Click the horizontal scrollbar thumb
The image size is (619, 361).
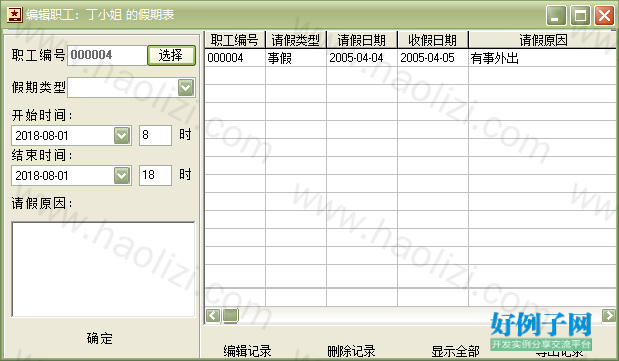pyautogui.click(x=230, y=315)
